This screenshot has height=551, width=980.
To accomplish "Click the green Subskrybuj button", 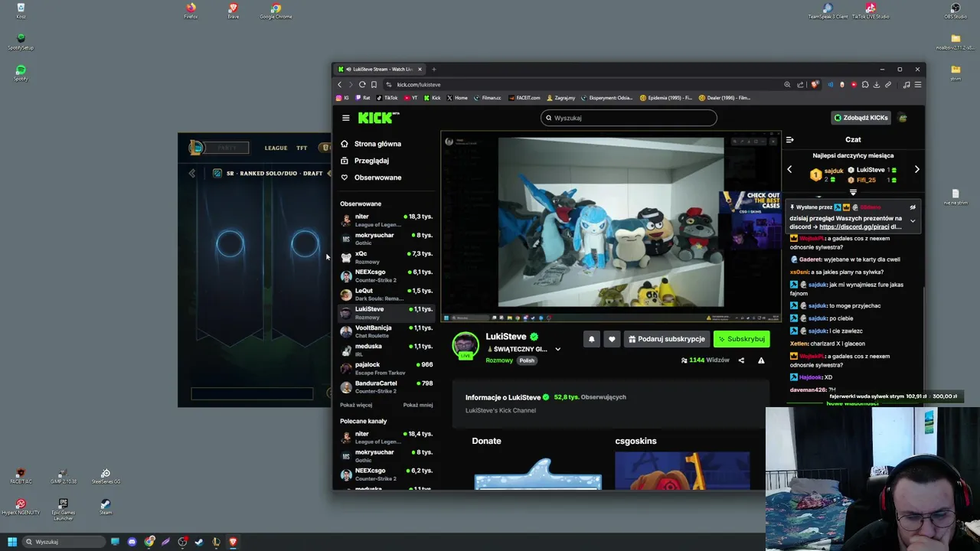I will [741, 339].
